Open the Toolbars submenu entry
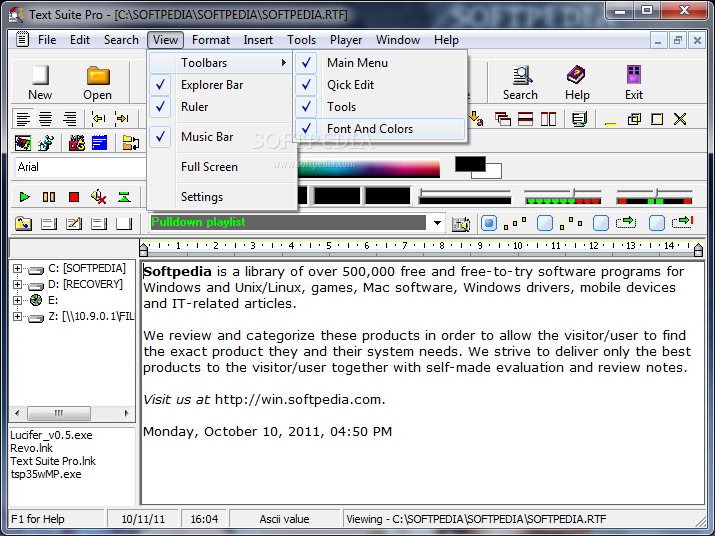 [x=221, y=63]
